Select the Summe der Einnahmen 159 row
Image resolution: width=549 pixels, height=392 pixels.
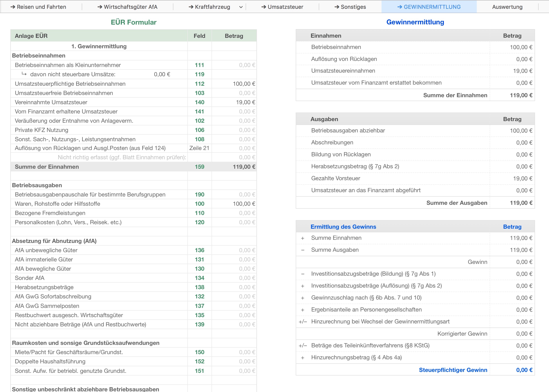tap(47, 167)
